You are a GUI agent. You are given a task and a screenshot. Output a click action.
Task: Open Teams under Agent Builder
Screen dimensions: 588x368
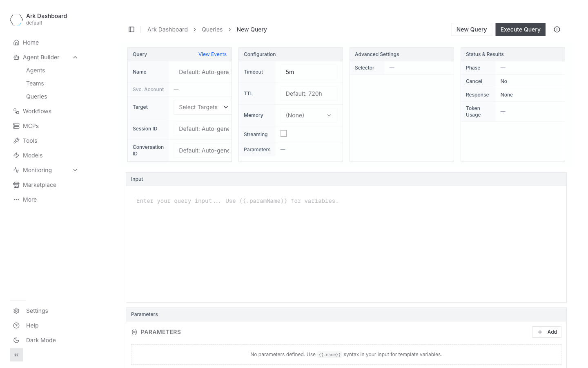point(35,83)
